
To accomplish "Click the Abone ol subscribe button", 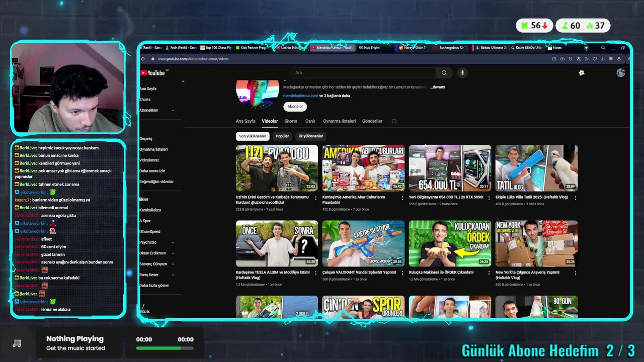I will [295, 107].
